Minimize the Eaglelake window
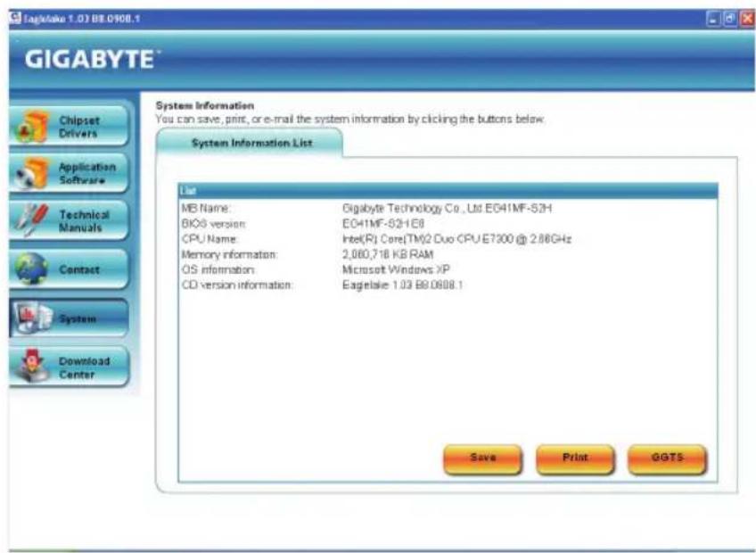 pos(713,19)
